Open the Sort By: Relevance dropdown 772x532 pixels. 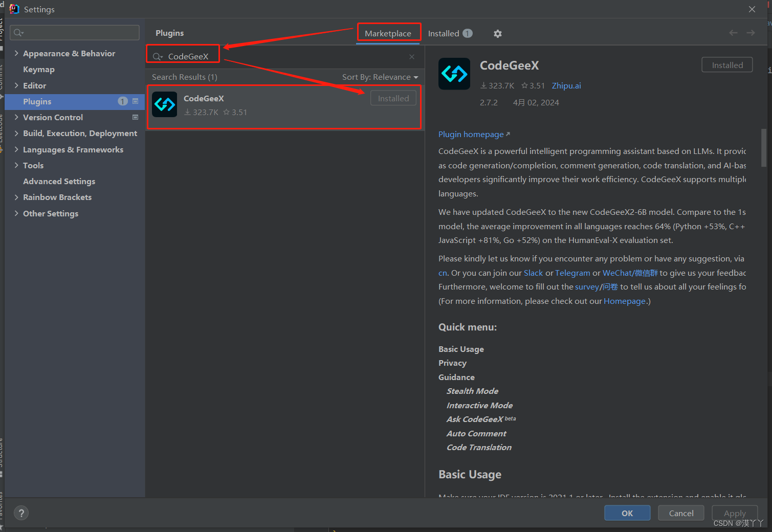coord(380,77)
